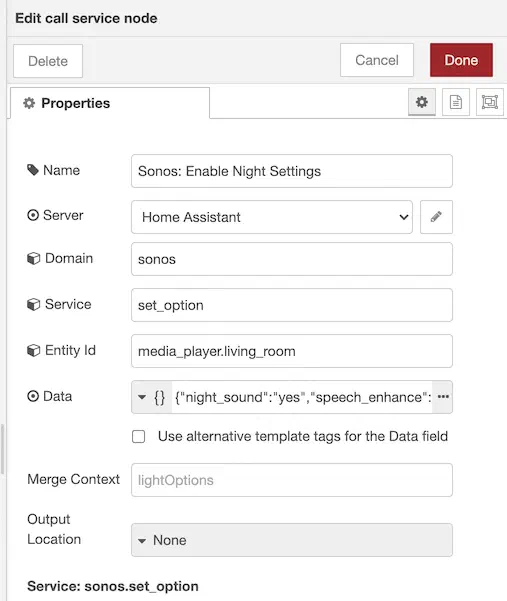Click 'Edit call service node' title
The height and width of the screenshot is (601, 507).
tap(86, 18)
